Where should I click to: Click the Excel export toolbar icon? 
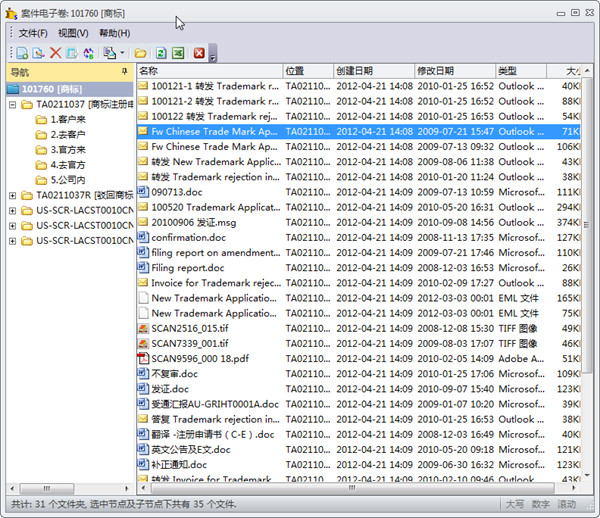(178, 53)
